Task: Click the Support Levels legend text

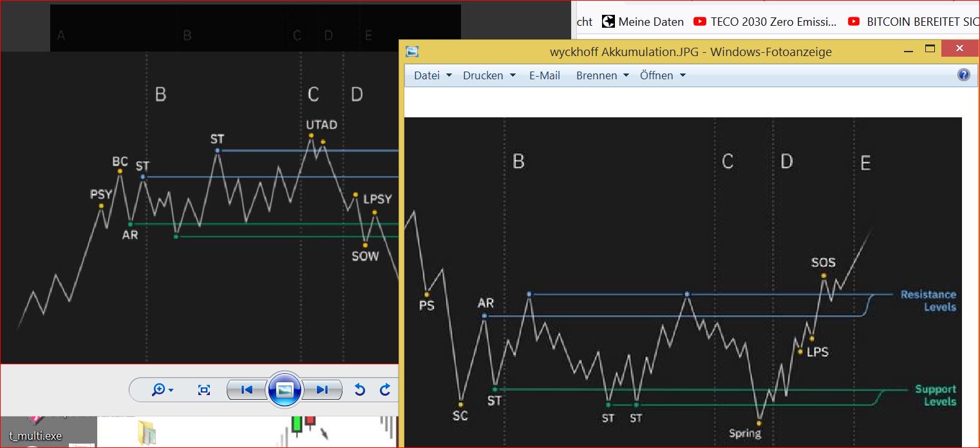Action: (x=936, y=395)
